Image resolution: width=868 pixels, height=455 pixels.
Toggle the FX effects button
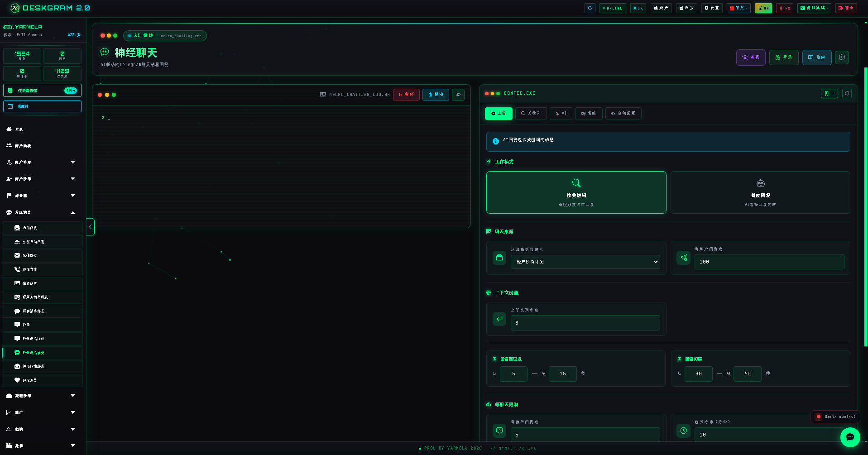click(785, 8)
